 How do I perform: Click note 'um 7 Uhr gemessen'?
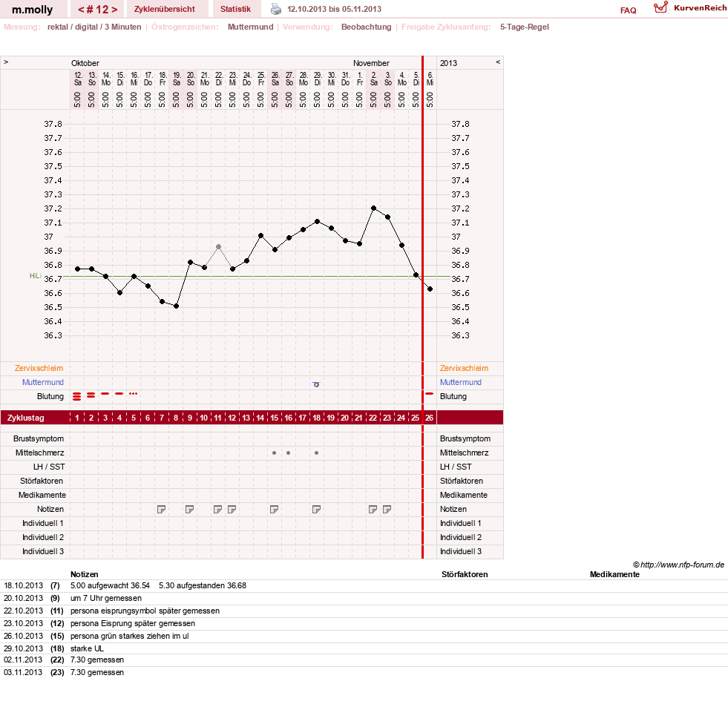tap(106, 599)
